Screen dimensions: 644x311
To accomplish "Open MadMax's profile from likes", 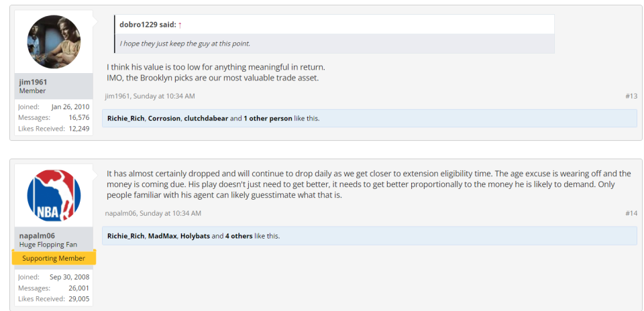I will (162, 236).
